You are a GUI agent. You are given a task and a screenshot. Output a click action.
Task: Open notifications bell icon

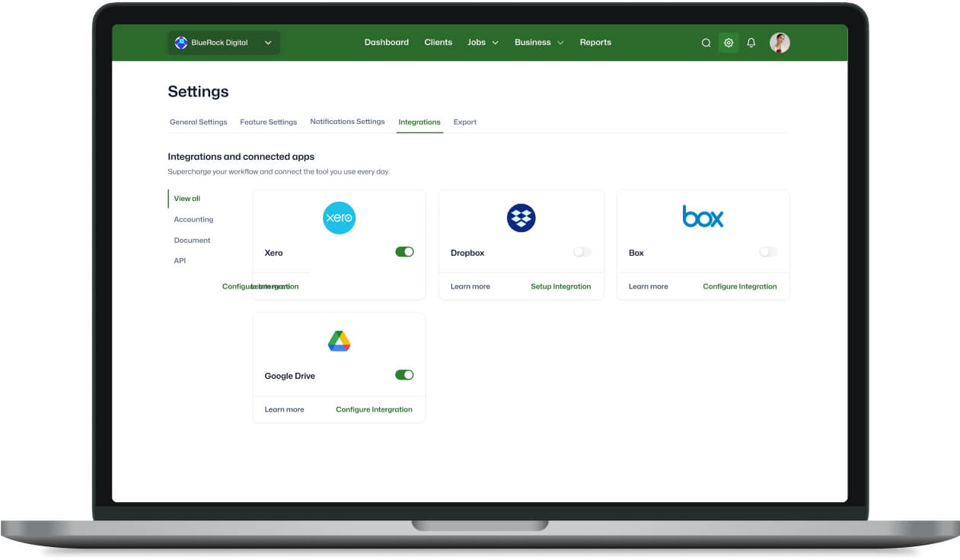pos(751,43)
